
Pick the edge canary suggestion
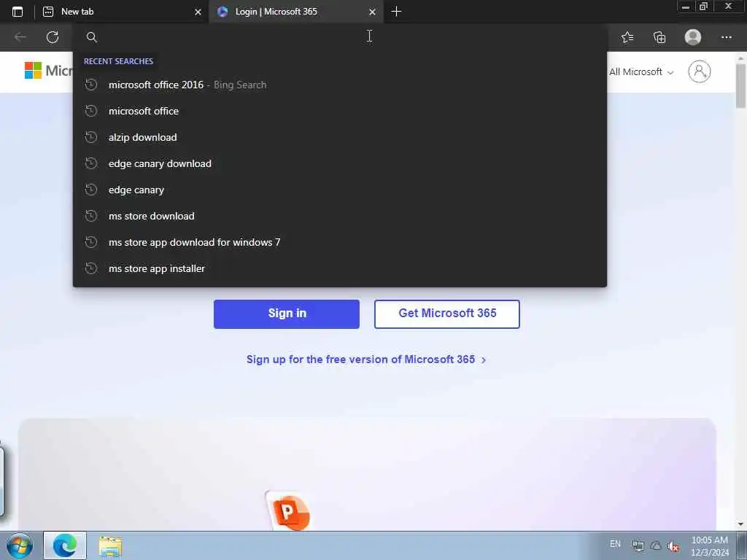tap(340, 190)
